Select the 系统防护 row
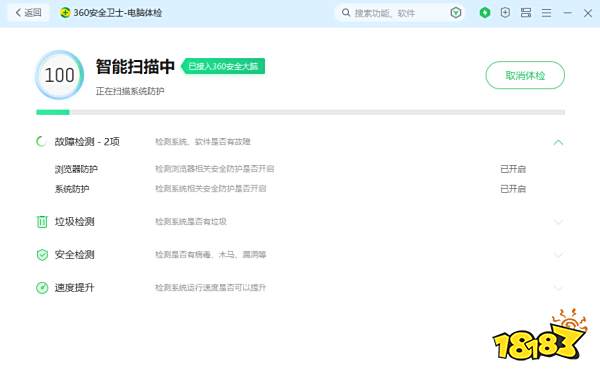The height and width of the screenshot is (377, 600). (x=300, y=189)
